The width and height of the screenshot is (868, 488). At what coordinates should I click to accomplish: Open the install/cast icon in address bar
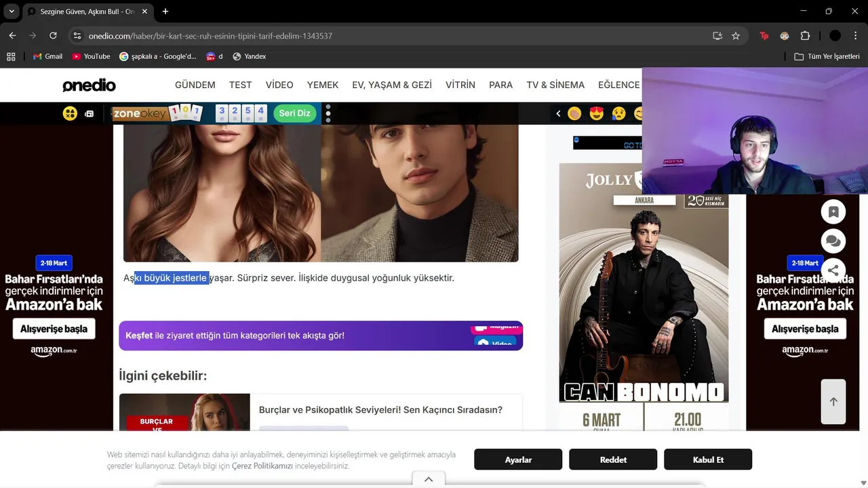(717, 36)
